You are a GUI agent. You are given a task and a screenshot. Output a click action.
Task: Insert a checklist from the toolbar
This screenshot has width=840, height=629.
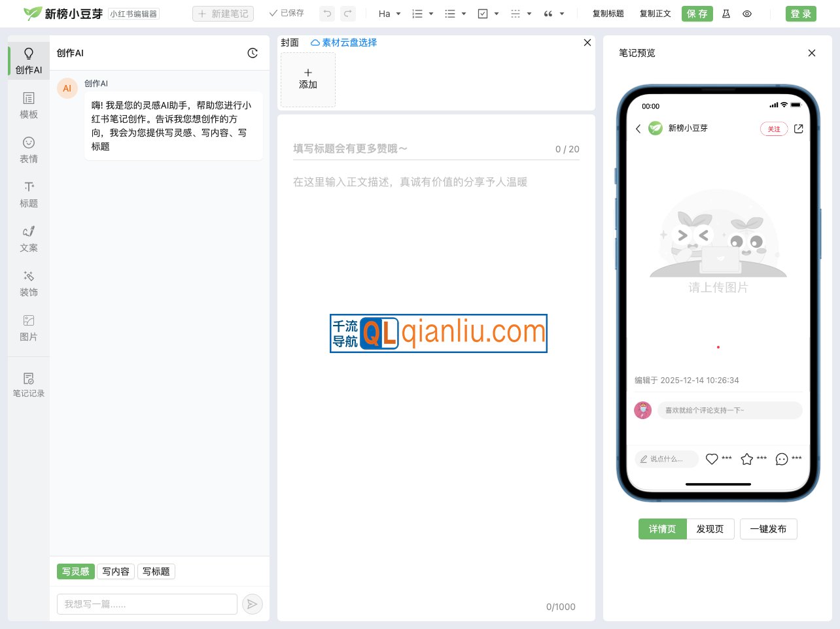[484, 13]
